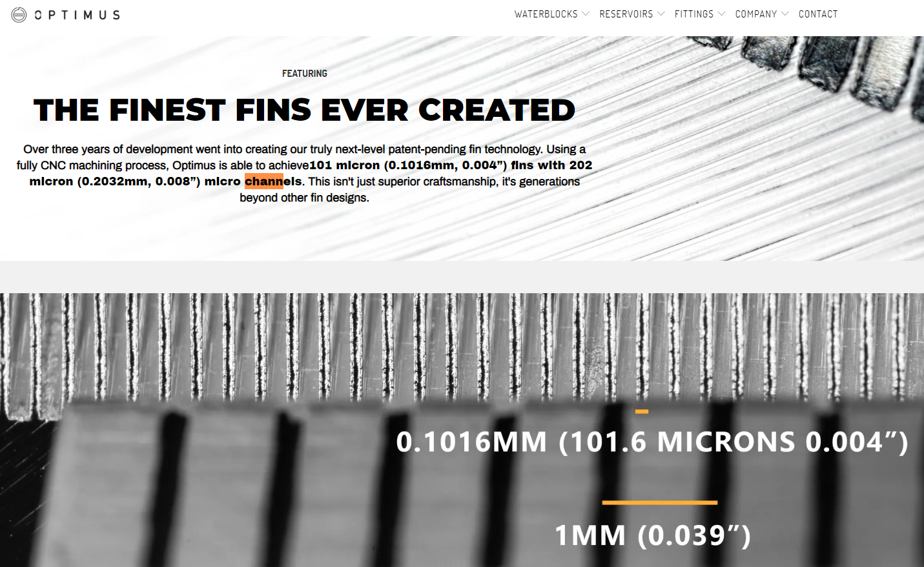Viewport: 924px width, 567px height.
Task: Open the Fittings menu
Action: 694,14
